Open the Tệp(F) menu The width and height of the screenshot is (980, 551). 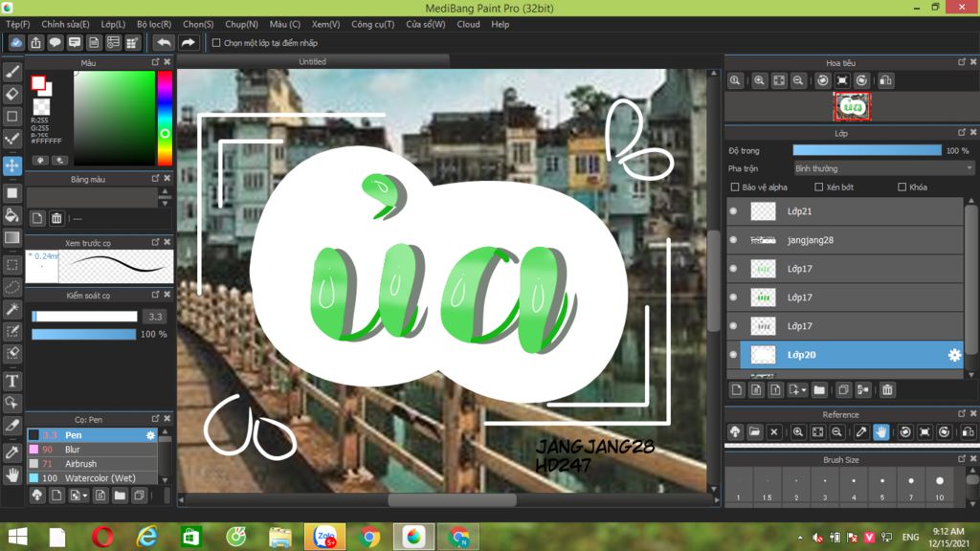[18, 24]
